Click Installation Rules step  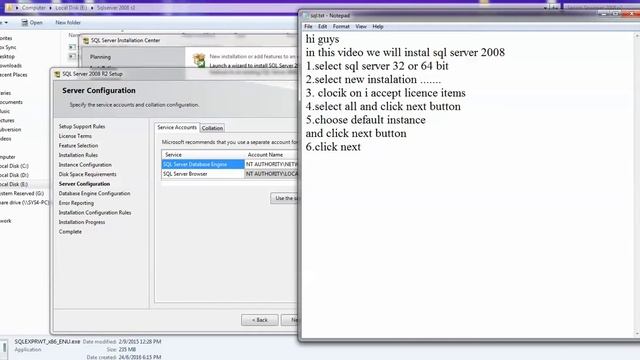click(x=78, y=155)
